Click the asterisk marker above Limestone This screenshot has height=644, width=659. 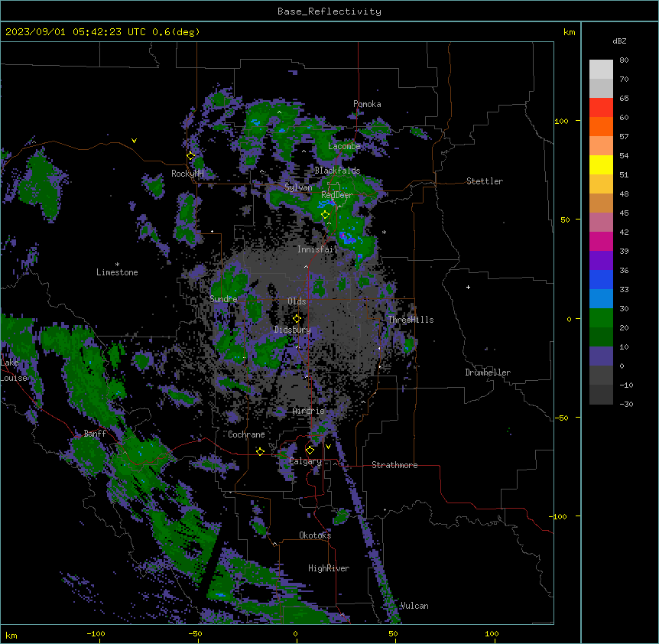coord(117,265)
